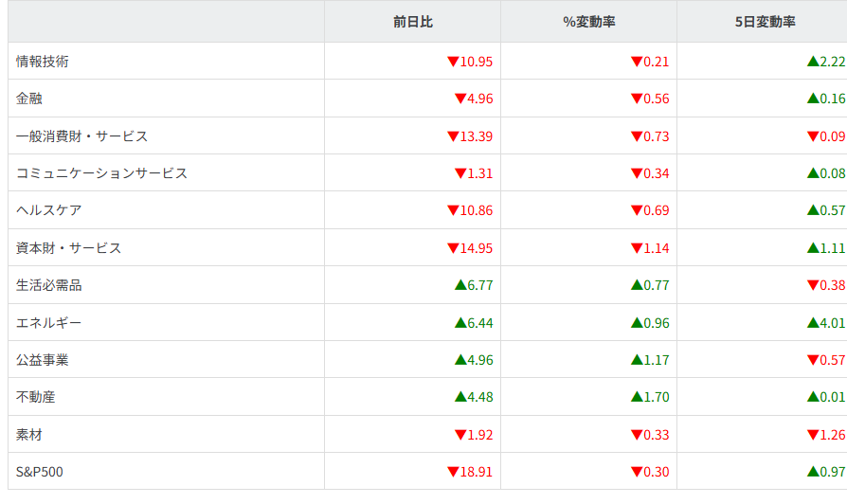Click the red down arrow beside 1.14
This screenshot has width=847, height=504.
click(637, 248)
